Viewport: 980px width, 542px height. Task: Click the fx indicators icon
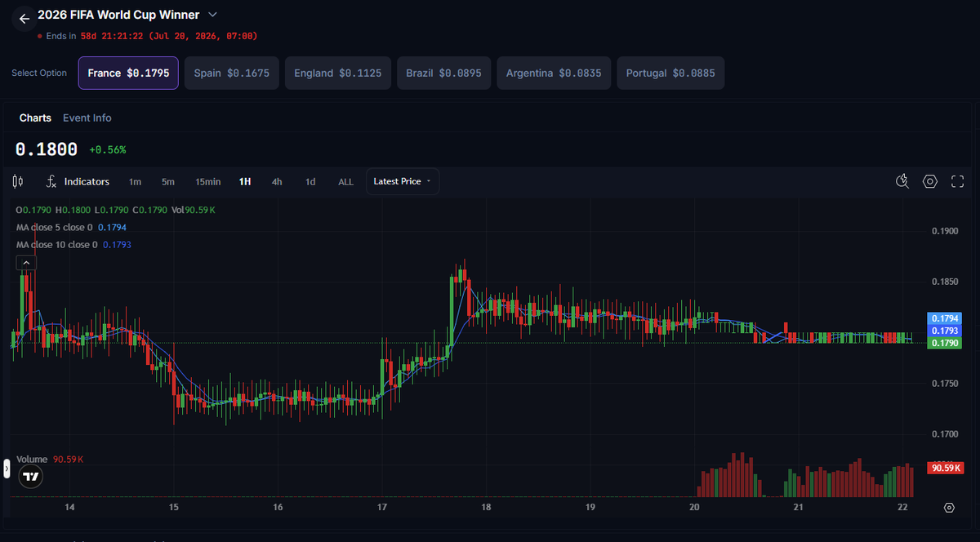(x=51, y=181)
